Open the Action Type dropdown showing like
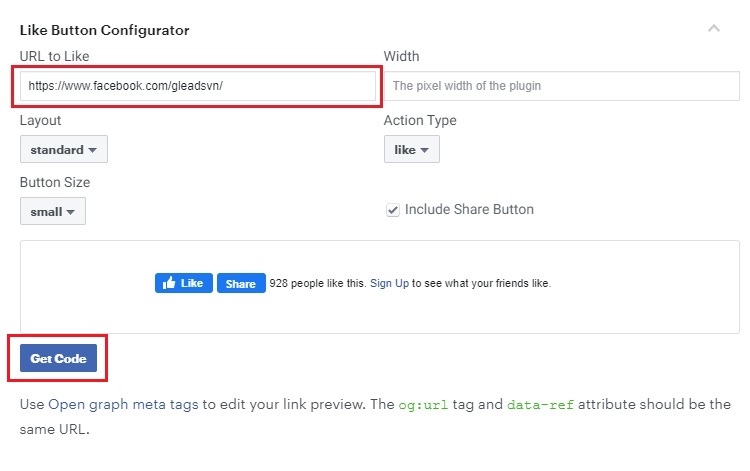 (411, 149)
